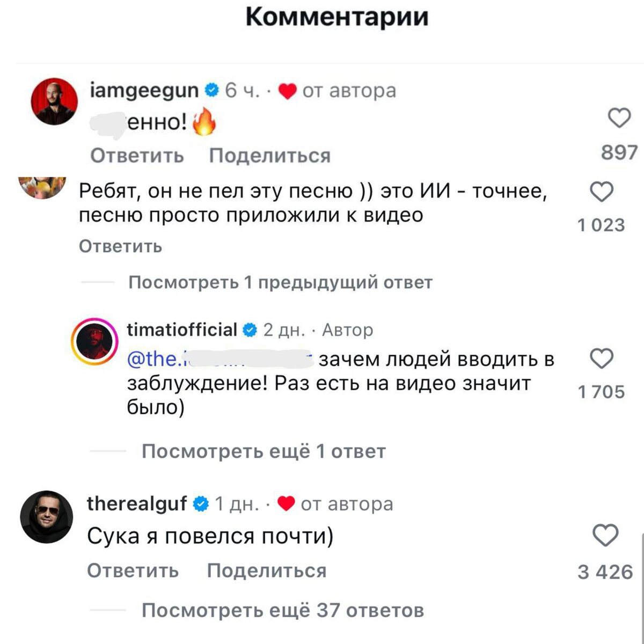The width and height of the screenshot is (644, 644).
Task: Open iamgeegun's profile avatar
Action: (55, 102)
